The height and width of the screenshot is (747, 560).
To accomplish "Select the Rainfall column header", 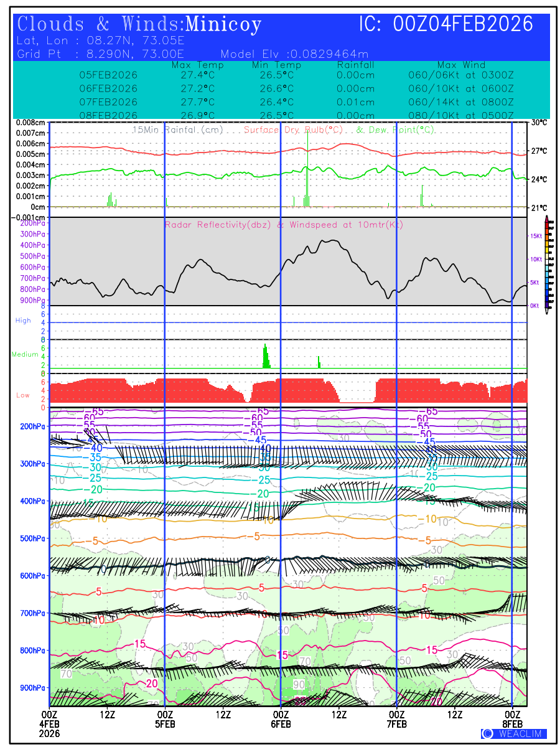I will [x=355, y=65].
